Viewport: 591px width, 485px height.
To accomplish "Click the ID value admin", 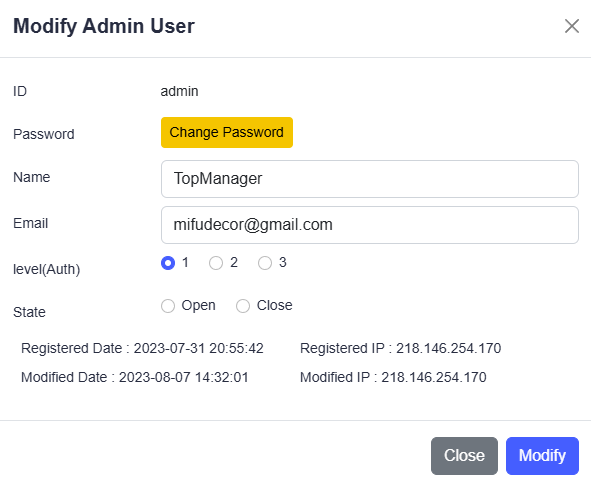I will [179, 91].
